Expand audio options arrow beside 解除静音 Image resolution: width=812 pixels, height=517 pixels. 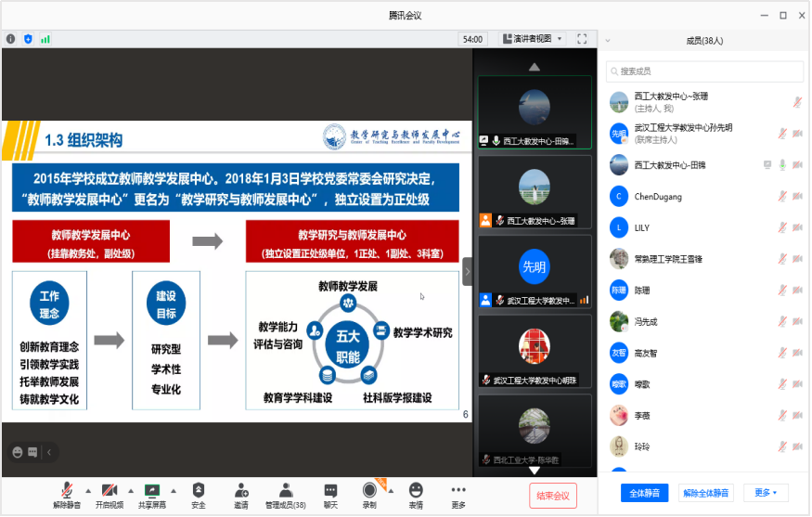pyautogui.click(x=88, y=491)
